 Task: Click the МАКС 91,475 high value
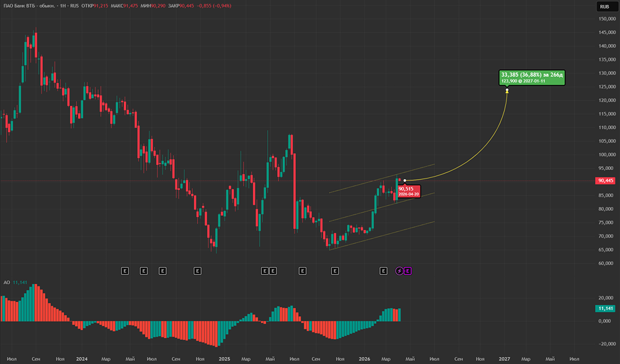124,6
